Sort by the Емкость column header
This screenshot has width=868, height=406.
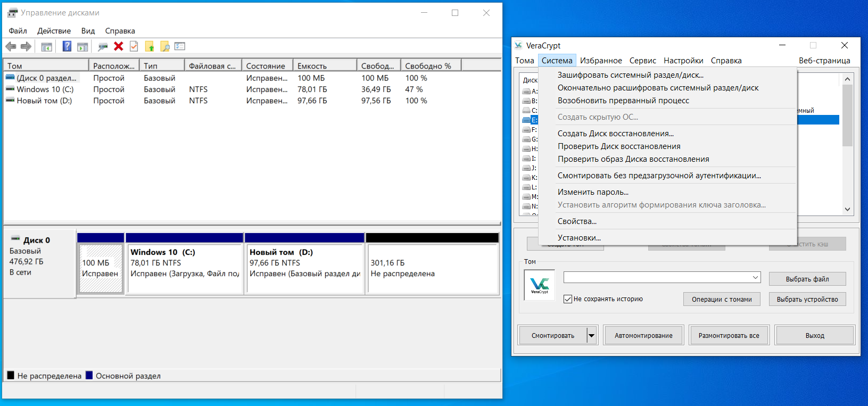(x=325, y=66)
